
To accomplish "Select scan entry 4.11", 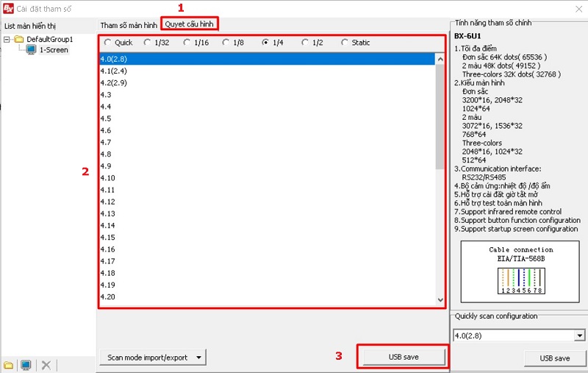I will [x=267, y=190].
